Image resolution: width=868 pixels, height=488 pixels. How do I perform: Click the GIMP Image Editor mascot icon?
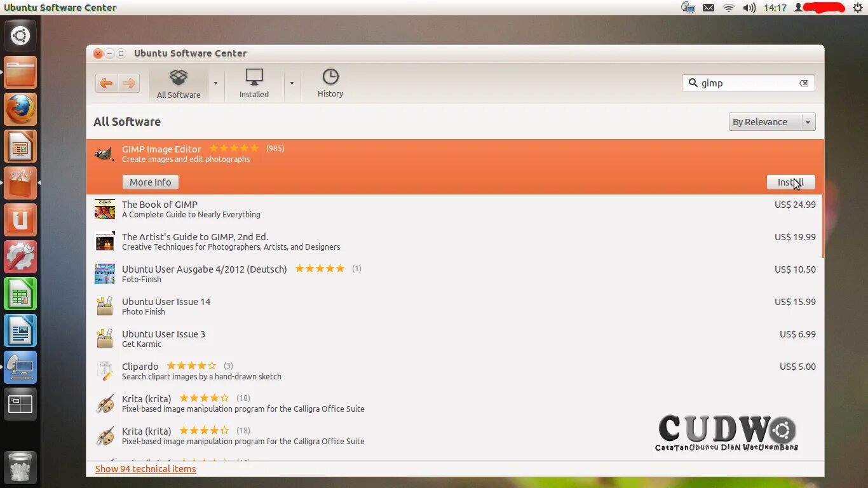104,154
